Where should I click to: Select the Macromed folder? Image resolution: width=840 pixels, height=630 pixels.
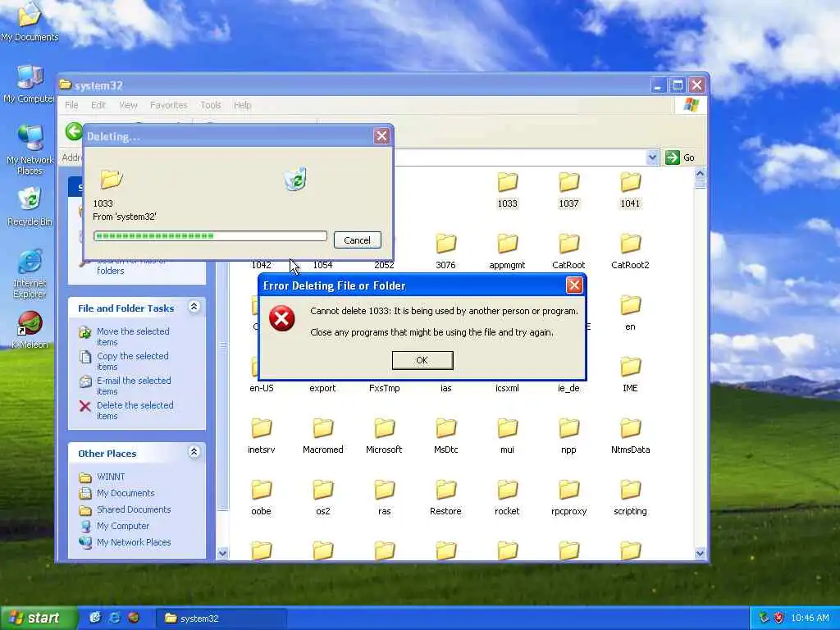[323, 436]
